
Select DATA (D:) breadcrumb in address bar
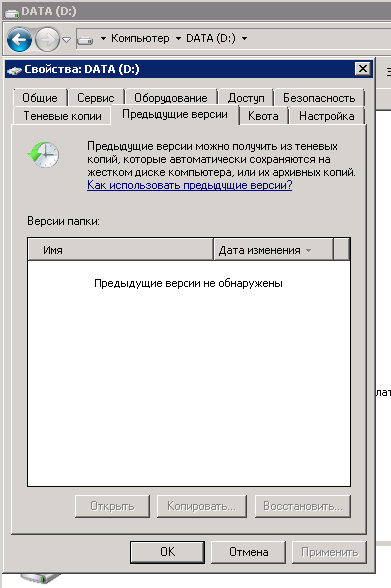[211, 38]
